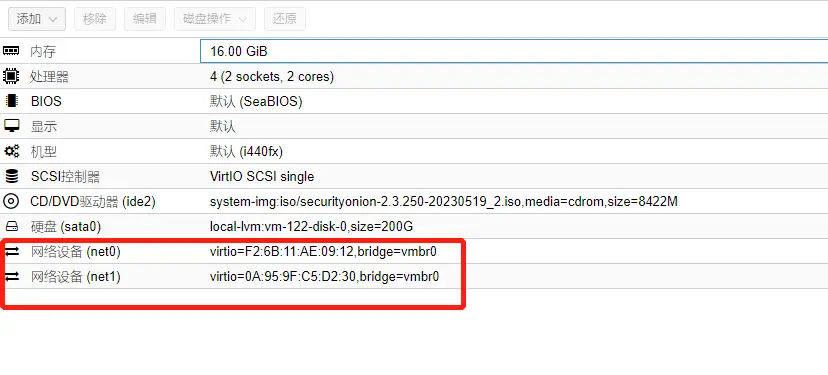Click the 编辑 (Edit) button
The image size is (828, 375).
(145, 19)
